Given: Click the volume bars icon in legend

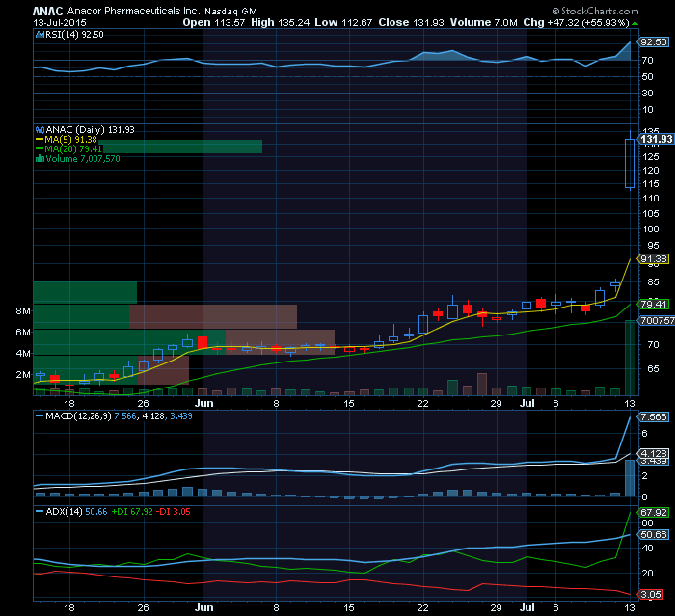Looking at the screenshot, I should point(40,159).
